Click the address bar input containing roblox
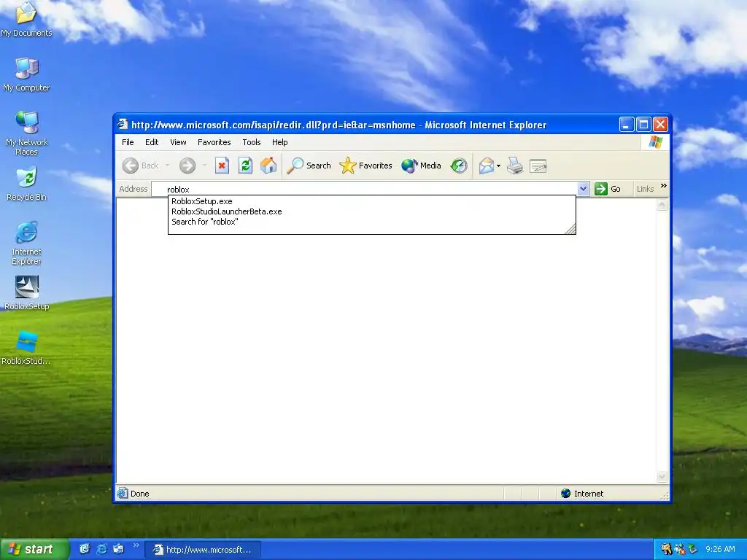The height and width of the screenshot is (560, 747). click(365, 189)
